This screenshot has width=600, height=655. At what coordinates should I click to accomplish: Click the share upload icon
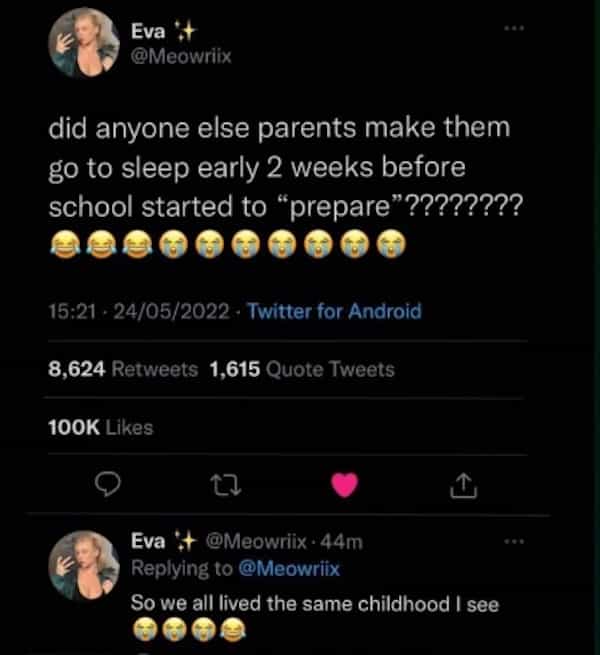[461, 486]
